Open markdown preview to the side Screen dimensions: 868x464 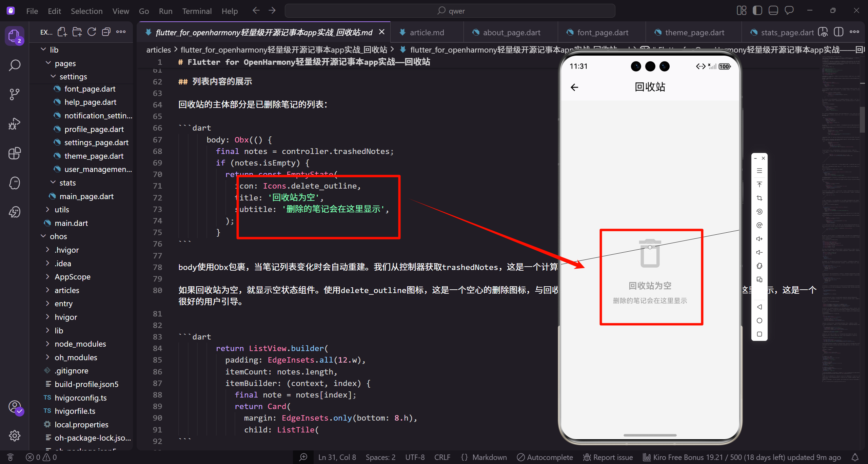[x=823, y=32]
